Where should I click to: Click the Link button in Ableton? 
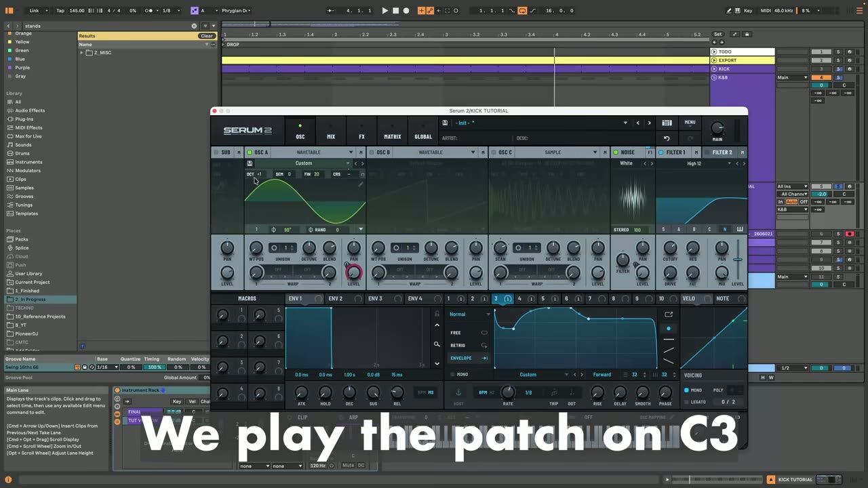(35, 11)
